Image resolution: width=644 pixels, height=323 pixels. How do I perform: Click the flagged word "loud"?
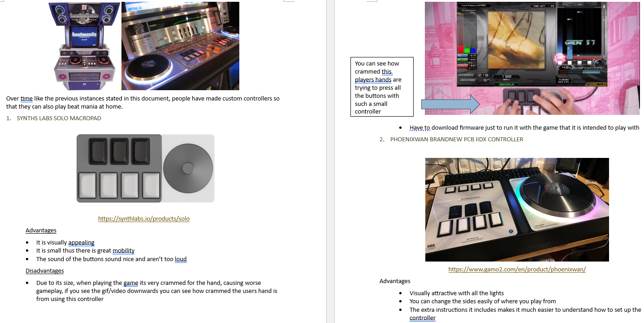tap(181, 259)
